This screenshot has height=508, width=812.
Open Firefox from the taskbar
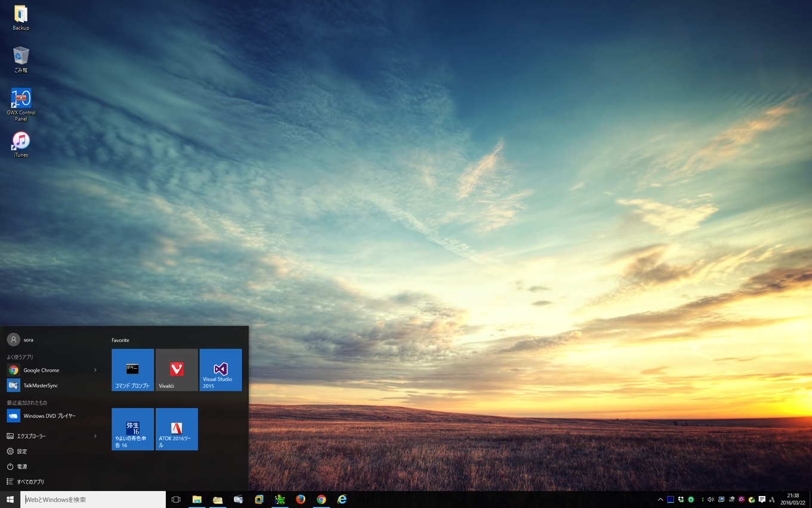[x=300, y=500]
